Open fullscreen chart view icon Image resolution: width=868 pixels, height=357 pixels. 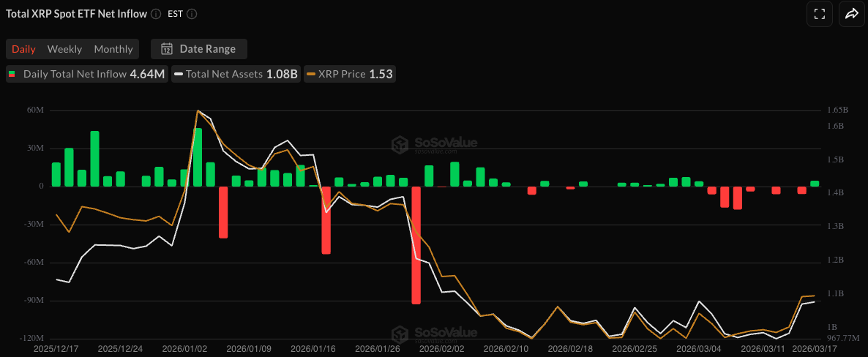pos(819,15)
